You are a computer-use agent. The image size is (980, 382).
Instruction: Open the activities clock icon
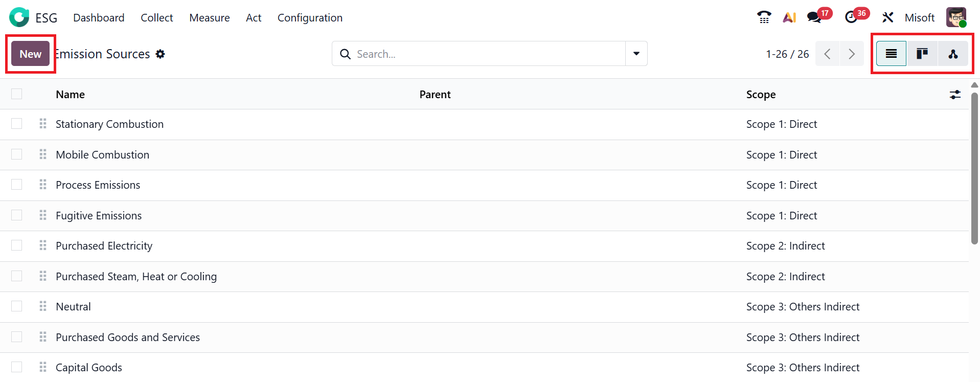click(851, 17)
